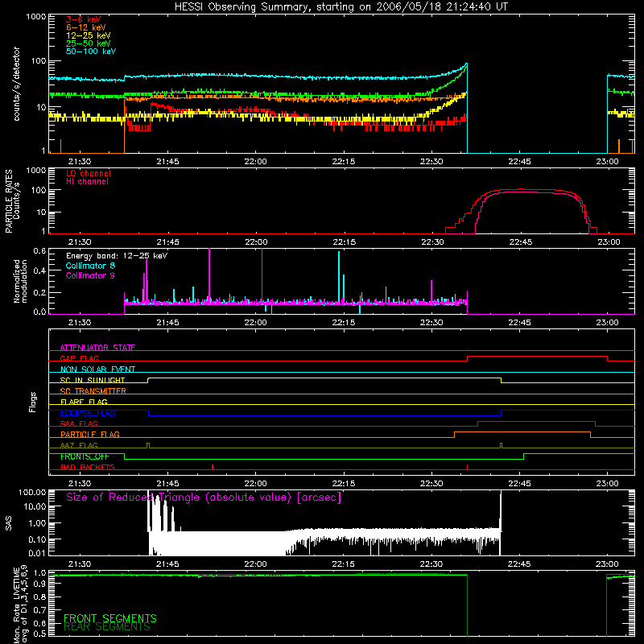Click the blue ECLIPSE_FLAG flag label

[x=88, y=413]
